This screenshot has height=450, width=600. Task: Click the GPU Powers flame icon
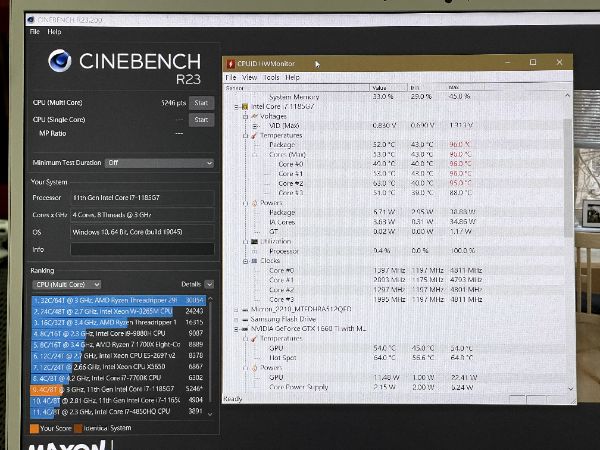tap(254, 368)
